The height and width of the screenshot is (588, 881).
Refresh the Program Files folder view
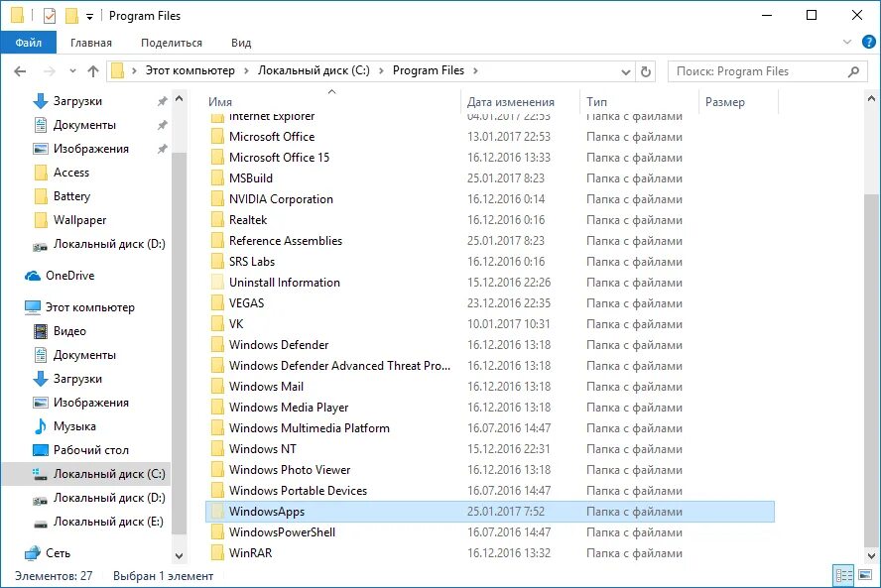click(x=646, y=71)
